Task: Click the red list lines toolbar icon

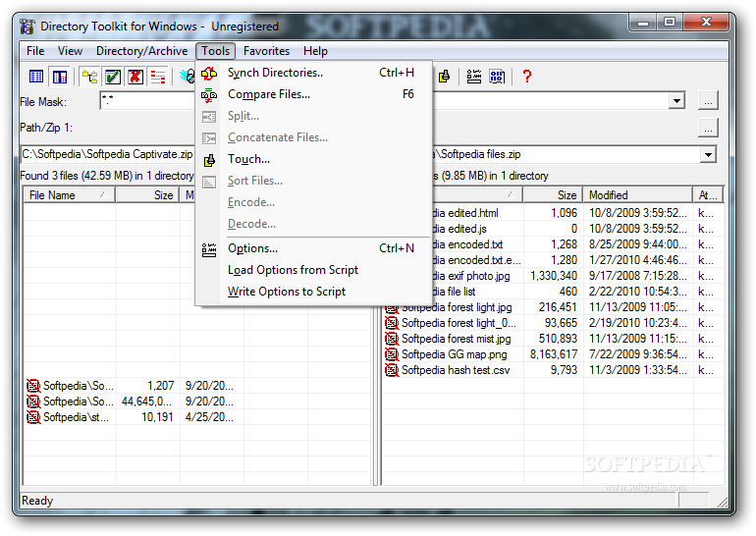Action: point(158,77)
